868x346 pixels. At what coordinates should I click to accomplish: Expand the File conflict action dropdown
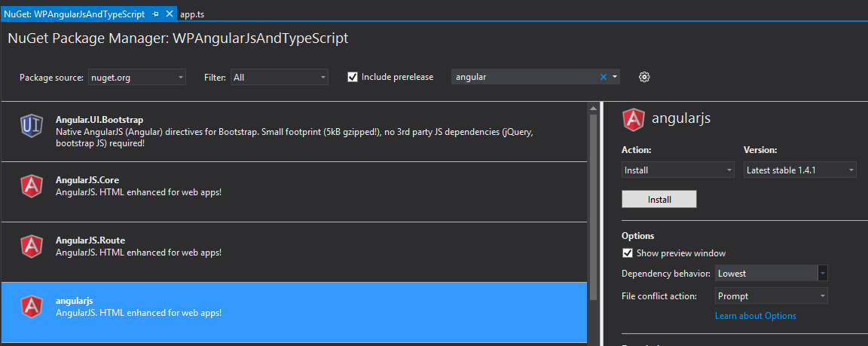pos(771,296)
